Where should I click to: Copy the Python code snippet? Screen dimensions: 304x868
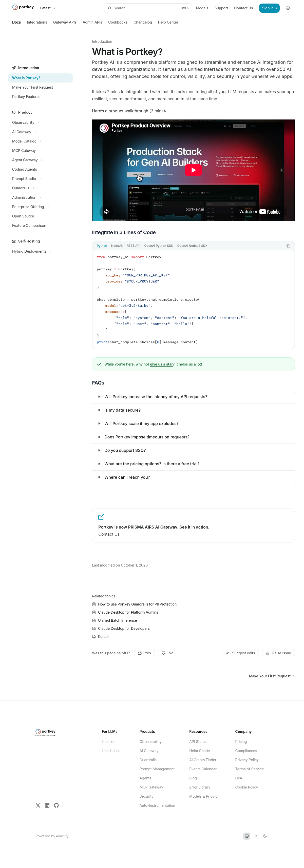pos(288,246)
